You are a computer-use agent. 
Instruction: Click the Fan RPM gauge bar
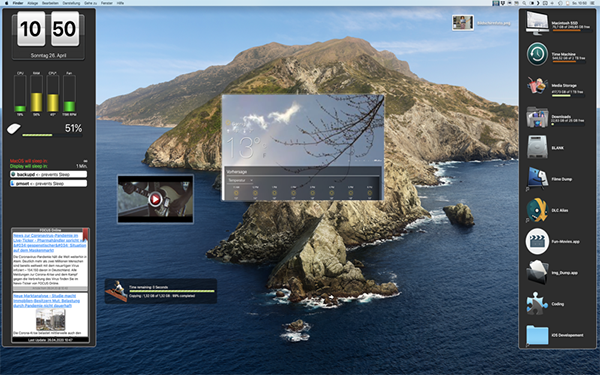tap(69, 94)
